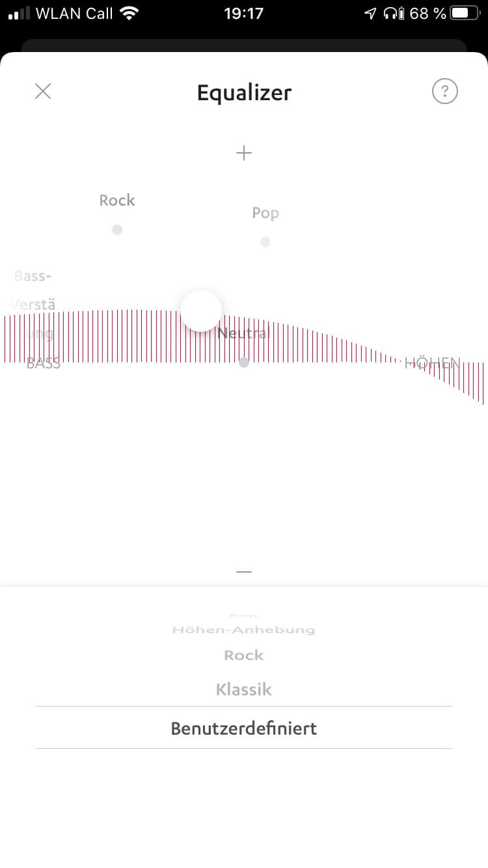Choose Rock in the preset picker
This screenshot has height=868, width=488.
tap(244, 655)
